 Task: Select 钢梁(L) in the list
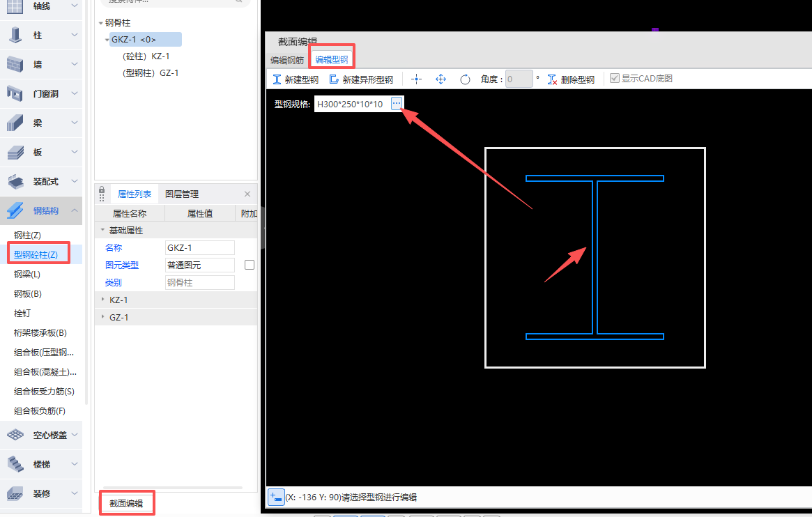(x=27, y=274)
